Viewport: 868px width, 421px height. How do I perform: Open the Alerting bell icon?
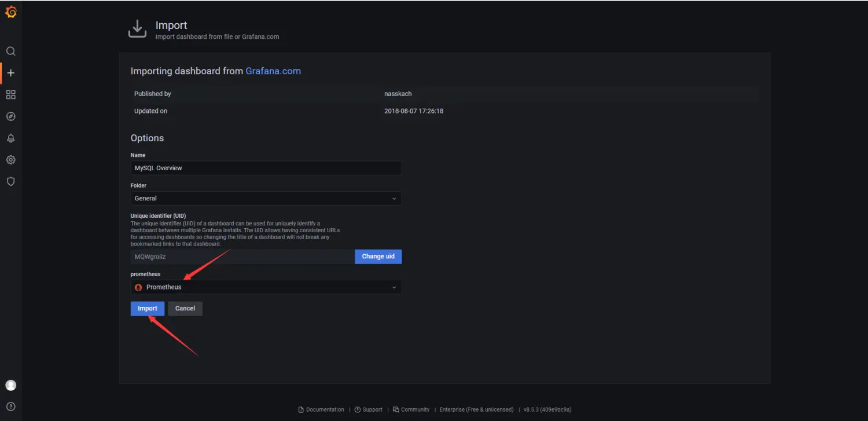point(10,138)
